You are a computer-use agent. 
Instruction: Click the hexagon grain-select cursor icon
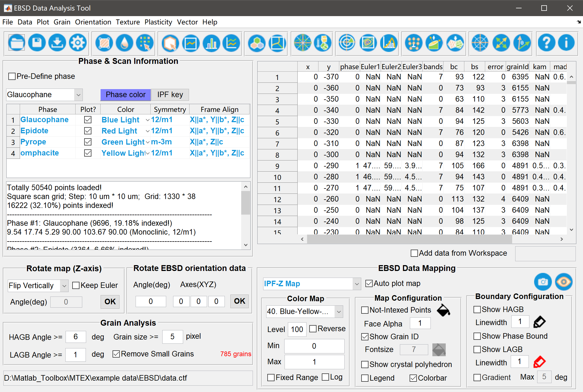170,43
